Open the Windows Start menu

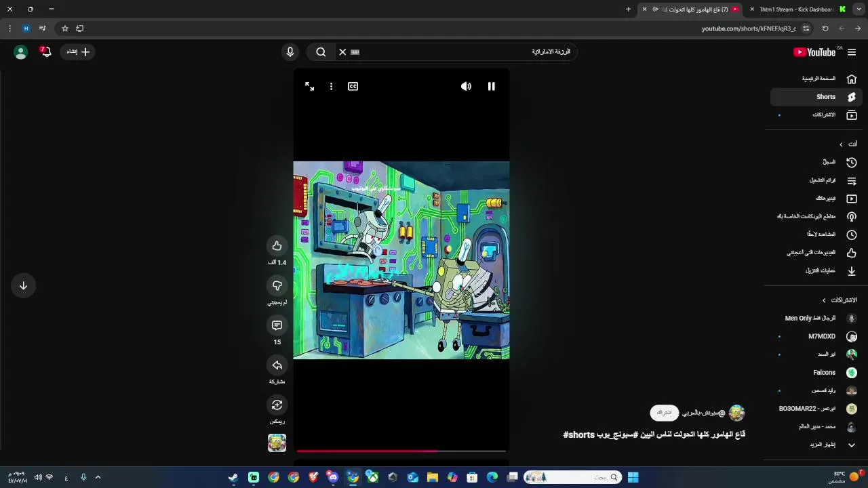click(x=633, y=477)
